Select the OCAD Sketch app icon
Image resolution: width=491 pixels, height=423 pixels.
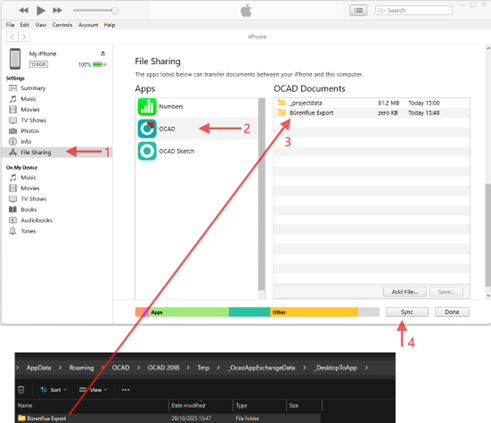coord(147,151)
